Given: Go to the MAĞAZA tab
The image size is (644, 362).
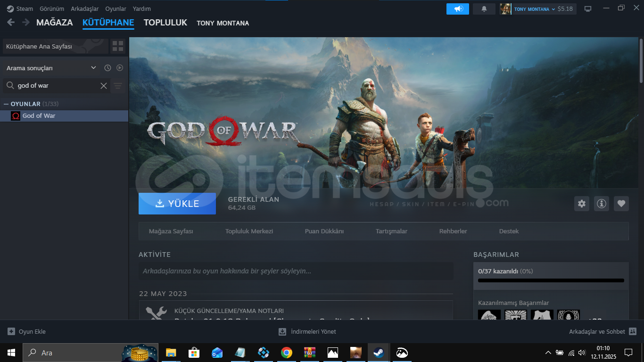Looking at the screenshot, I should coord(55,23).
